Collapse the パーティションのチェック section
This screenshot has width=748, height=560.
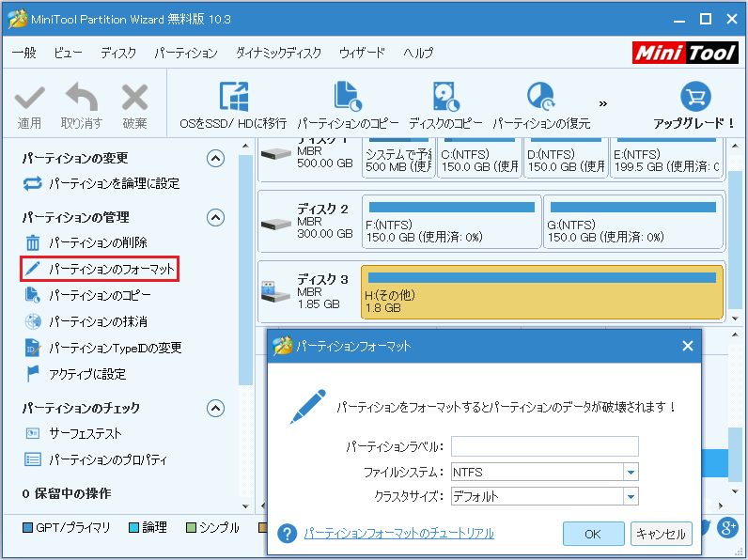pos(216,409)
